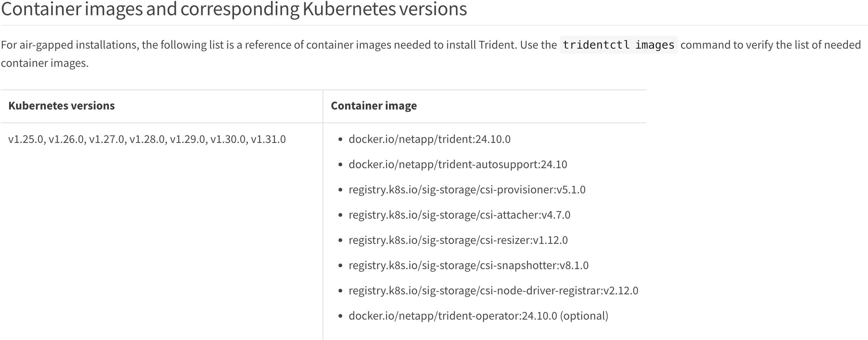Click the Container image column header
Screen dimensions: 868x340
[374, 106]
